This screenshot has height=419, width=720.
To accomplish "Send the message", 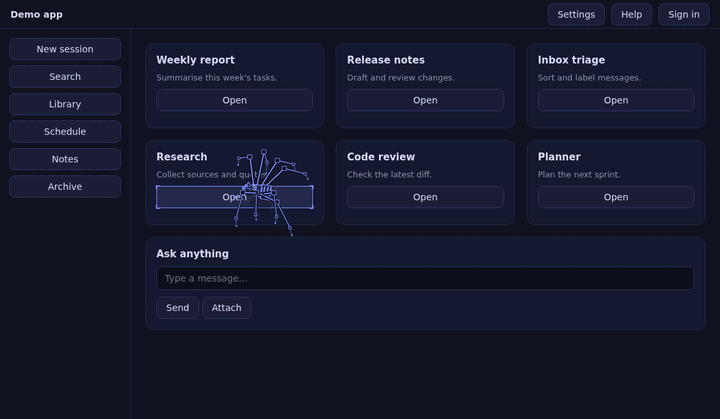I will tap(177, 308).
